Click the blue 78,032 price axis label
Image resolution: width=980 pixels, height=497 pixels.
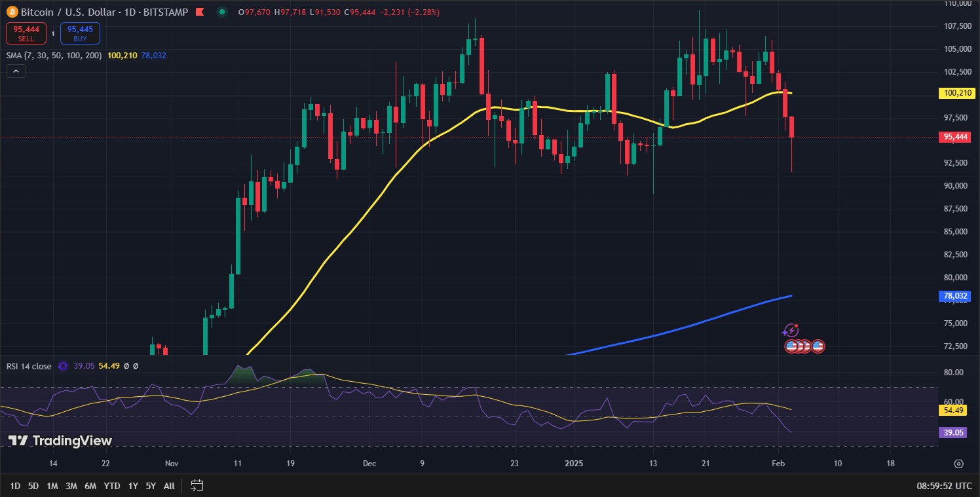tap(954, 296)
